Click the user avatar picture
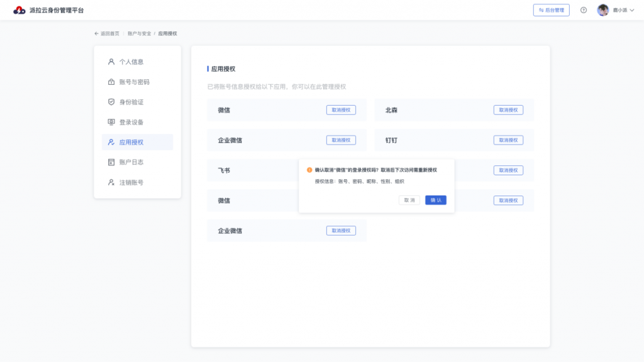Screen dimensions: 644x362 602,10
